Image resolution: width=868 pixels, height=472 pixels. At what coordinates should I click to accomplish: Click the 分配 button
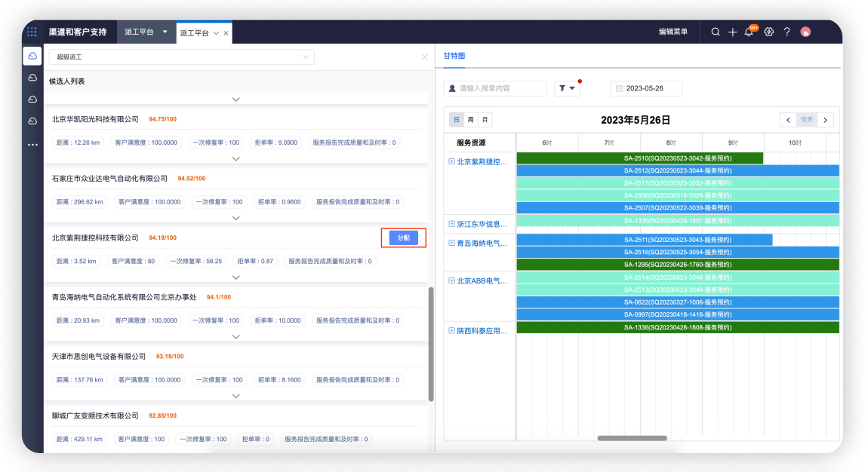click(403, 238)
